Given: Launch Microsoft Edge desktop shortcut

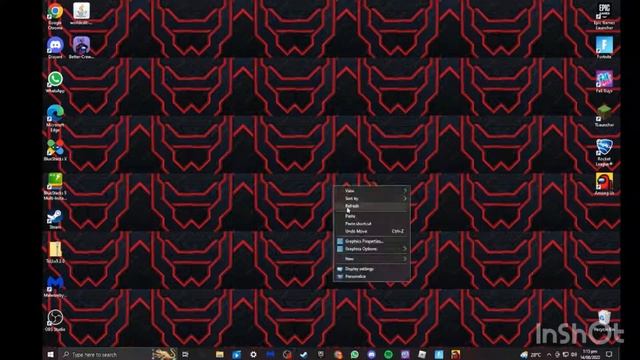Looking at the screenshot, I should (x=55, y=118).
